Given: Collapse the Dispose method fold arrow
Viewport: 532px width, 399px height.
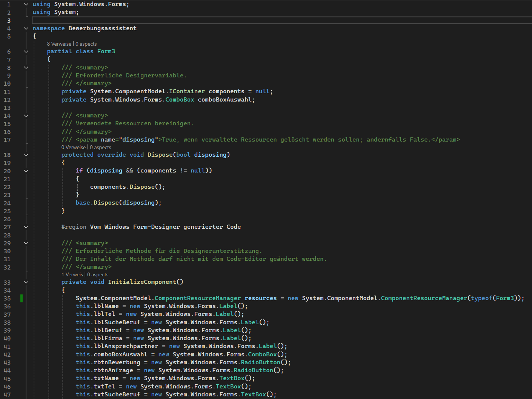Looking at the screenshot, I should click(x=26, y=155).
